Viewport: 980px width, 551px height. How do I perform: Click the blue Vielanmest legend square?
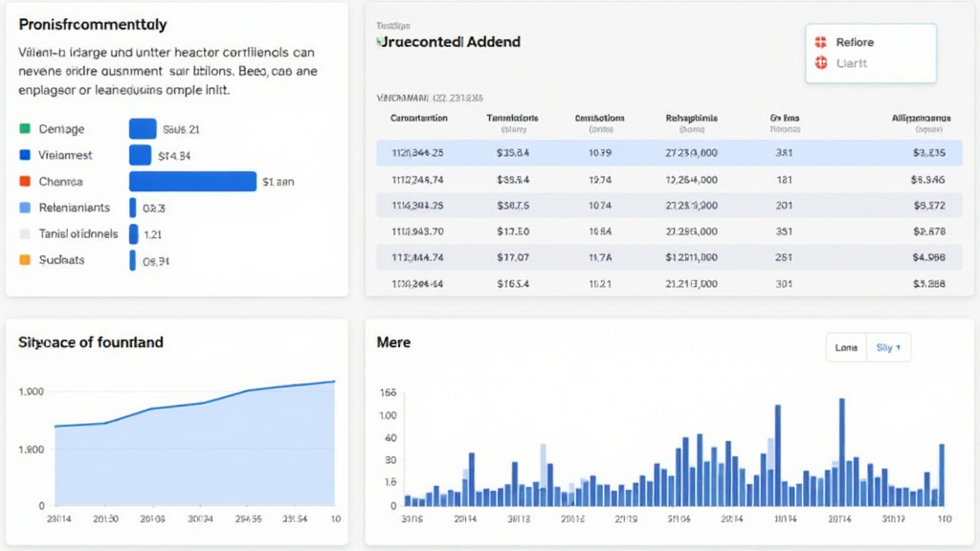pos(25,155)
